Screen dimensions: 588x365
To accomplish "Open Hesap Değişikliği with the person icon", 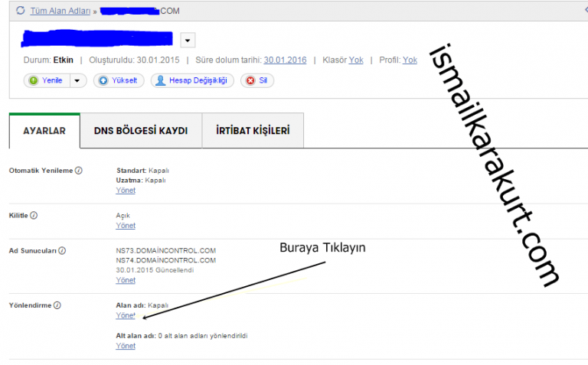I will 192,80.
